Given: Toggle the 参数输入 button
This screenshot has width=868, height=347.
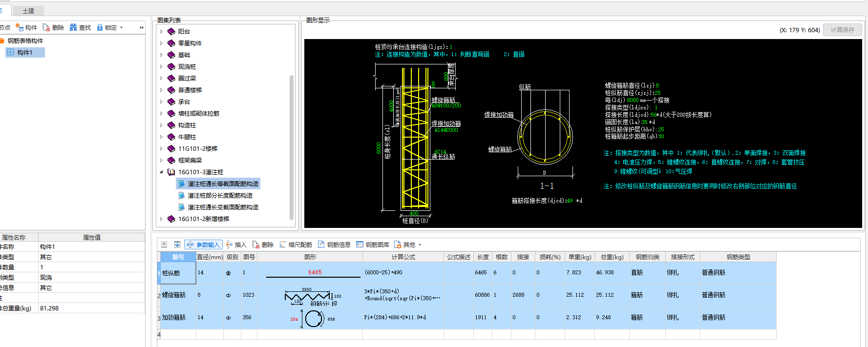Looking at the screenshot, I should [x=203, y=245].
